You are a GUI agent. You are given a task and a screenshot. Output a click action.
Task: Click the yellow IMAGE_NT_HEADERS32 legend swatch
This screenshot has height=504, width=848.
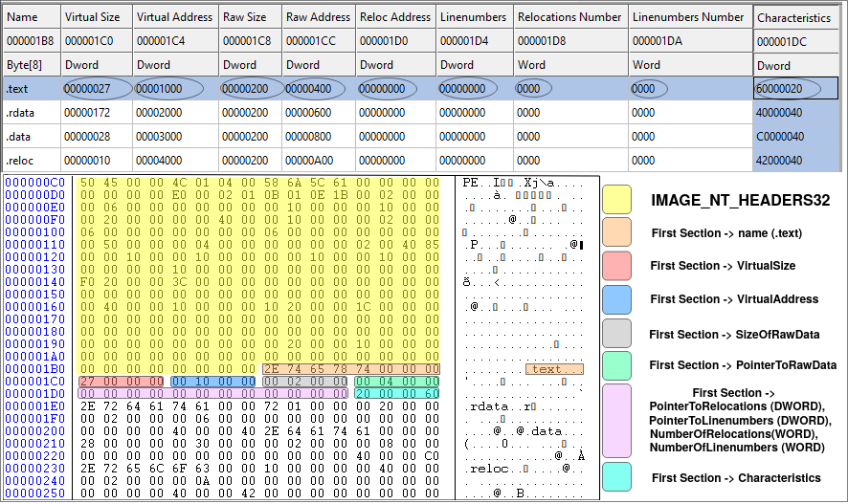616,200
